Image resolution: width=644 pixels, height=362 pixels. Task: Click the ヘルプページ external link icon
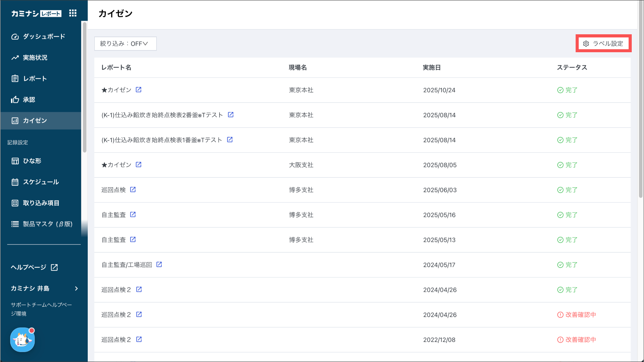coord(54,267)
